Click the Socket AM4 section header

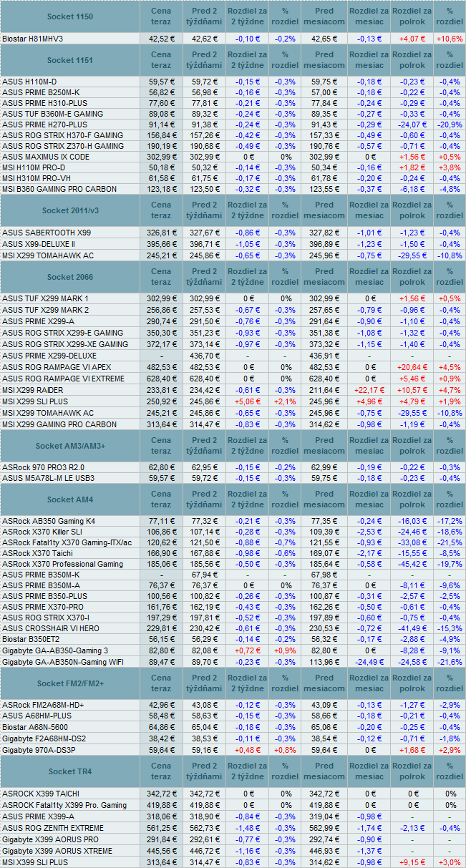point(69,499)
